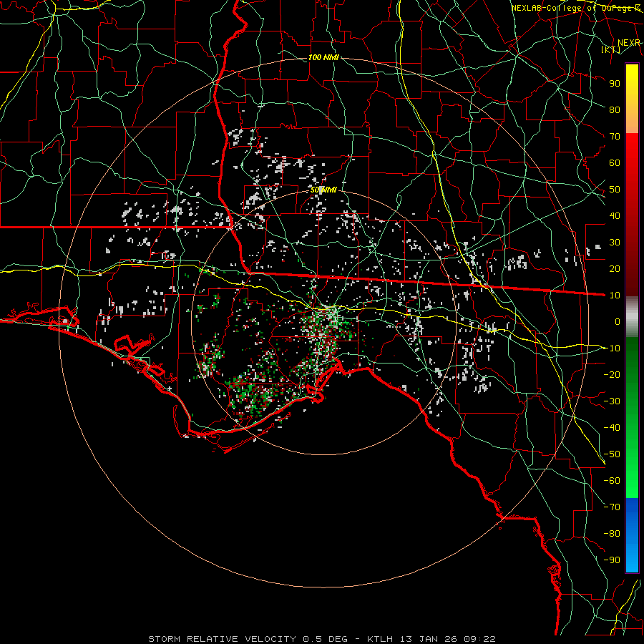Select the 20 value on the velocity scale
Image resolution: width=644 pixels, height=644 pixels.
tap(615, 268)
